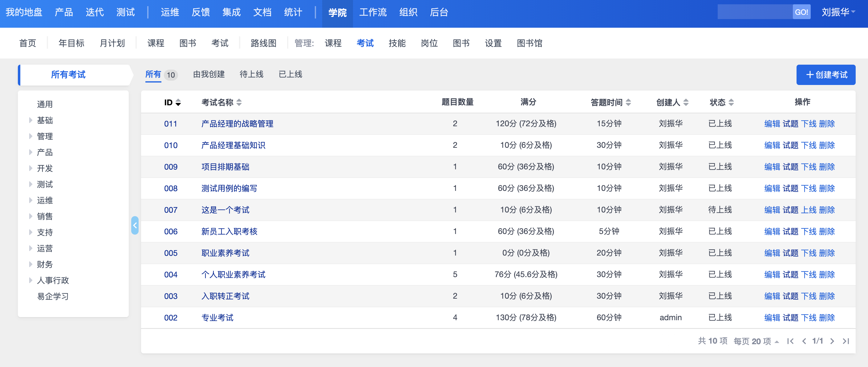Expand the 基础 category tree node

pos(31,120)
